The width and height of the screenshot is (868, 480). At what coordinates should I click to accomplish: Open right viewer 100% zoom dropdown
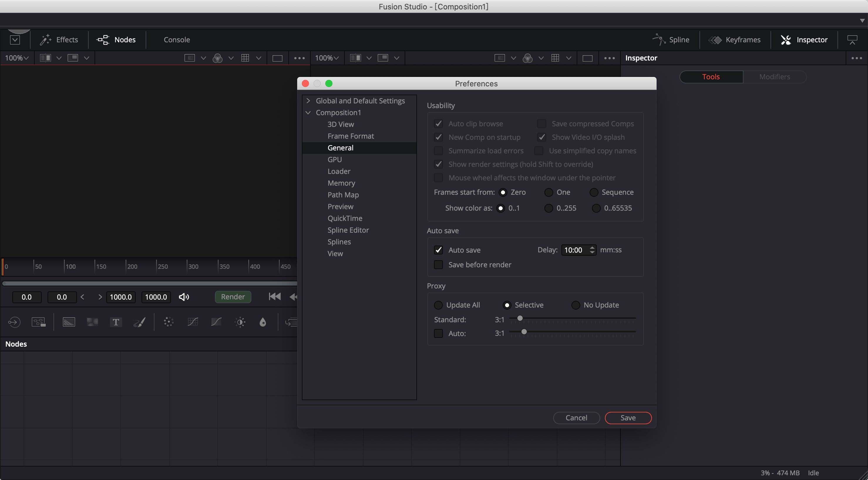click(327, 58)
